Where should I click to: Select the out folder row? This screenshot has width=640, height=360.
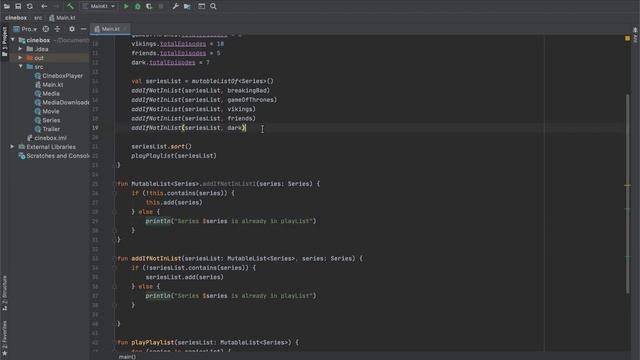coord(45,58)
